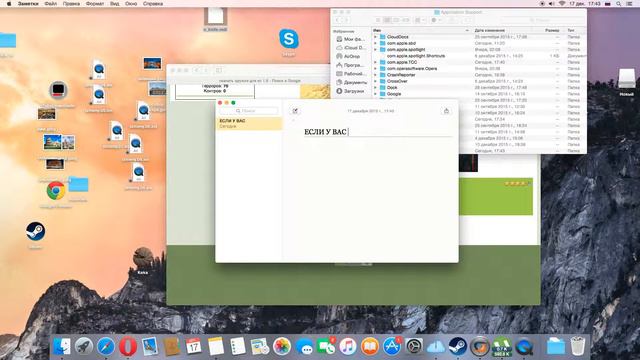The width and height of the screenshot is (640, 360).
Task: Open the Справка menu
Action: coord(153,4)
